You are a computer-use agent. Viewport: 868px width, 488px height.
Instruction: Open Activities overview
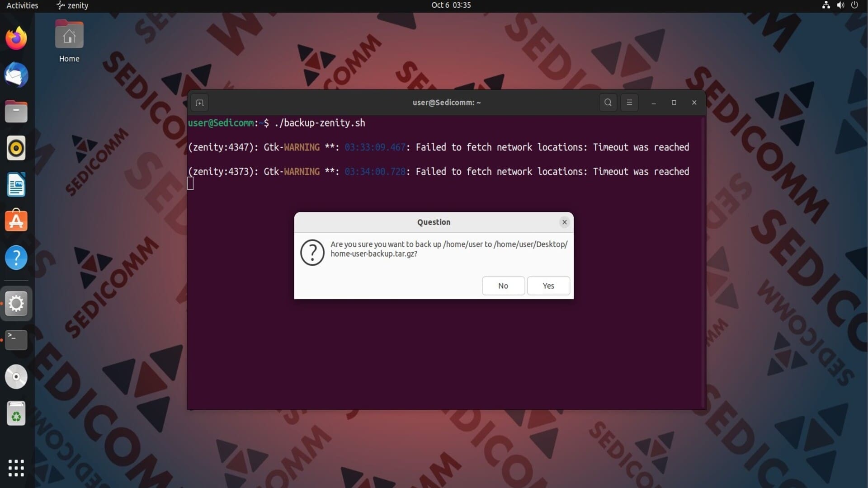[x=22, y=5]
